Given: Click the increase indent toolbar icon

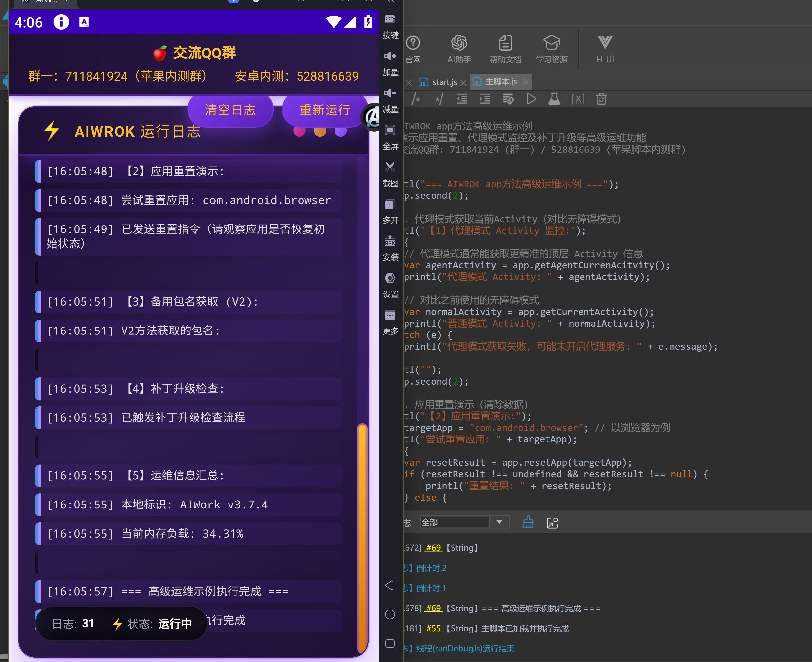Looking at the screenshot, I should 485,99.
